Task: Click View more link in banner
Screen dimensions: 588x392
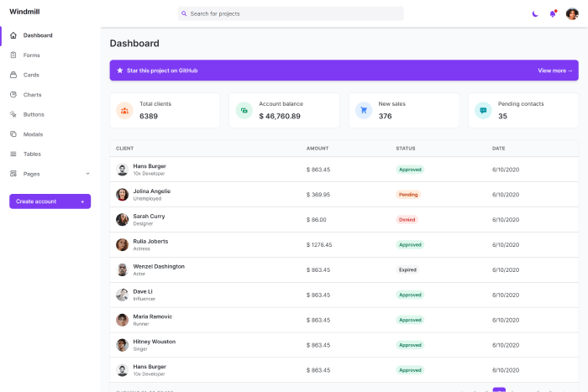Action: (x=555, y=71)
